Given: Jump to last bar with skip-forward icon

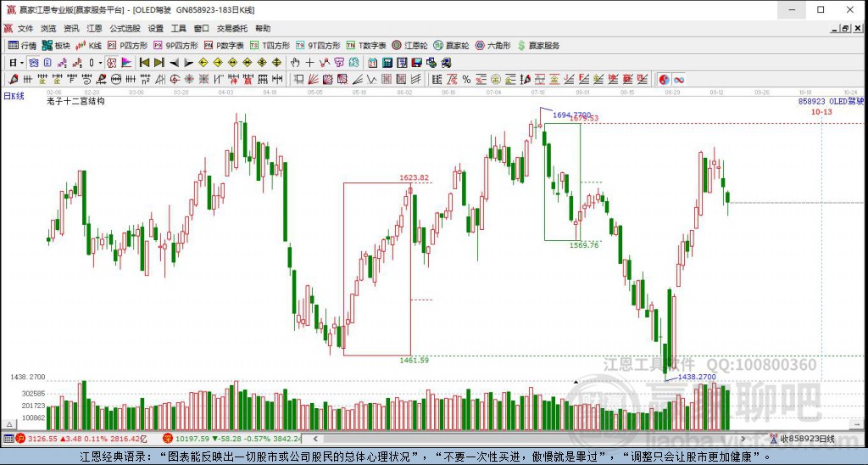Looking at the screenshot, I should coord(159,63).
